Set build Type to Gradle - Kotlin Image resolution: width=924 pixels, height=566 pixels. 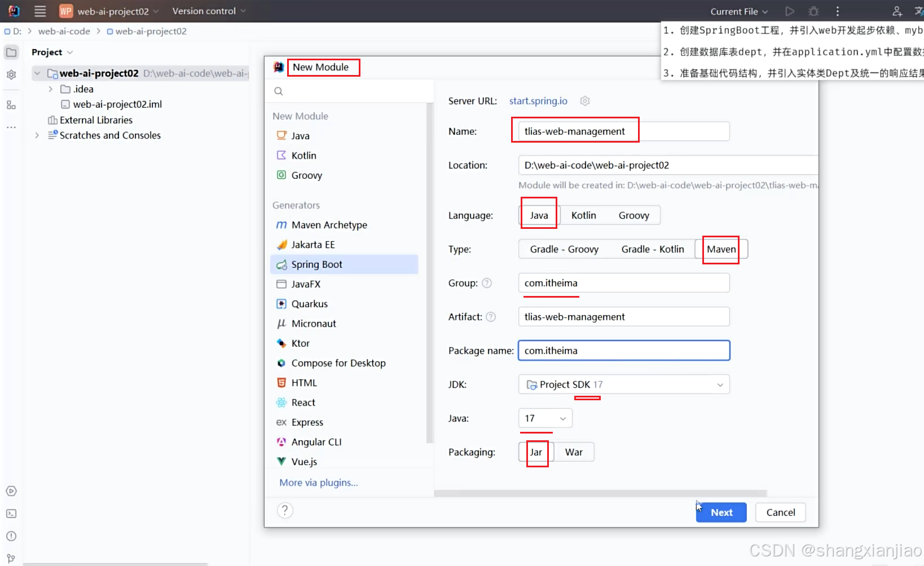[653, 249]
